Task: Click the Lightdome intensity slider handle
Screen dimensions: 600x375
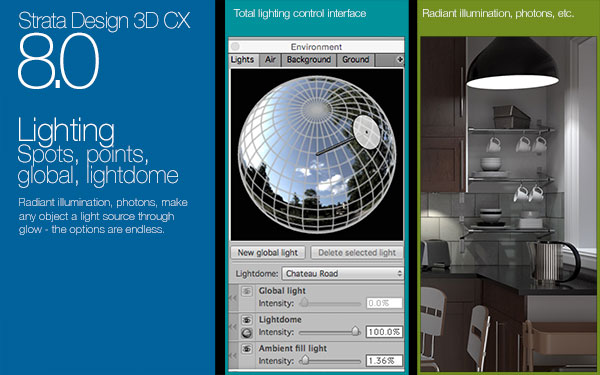Action: tap(355, 331)
